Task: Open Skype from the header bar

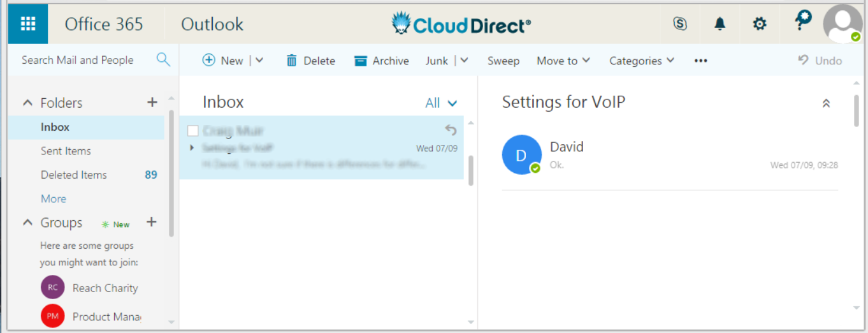Action: pyautogui.click(x=680, y=24)
